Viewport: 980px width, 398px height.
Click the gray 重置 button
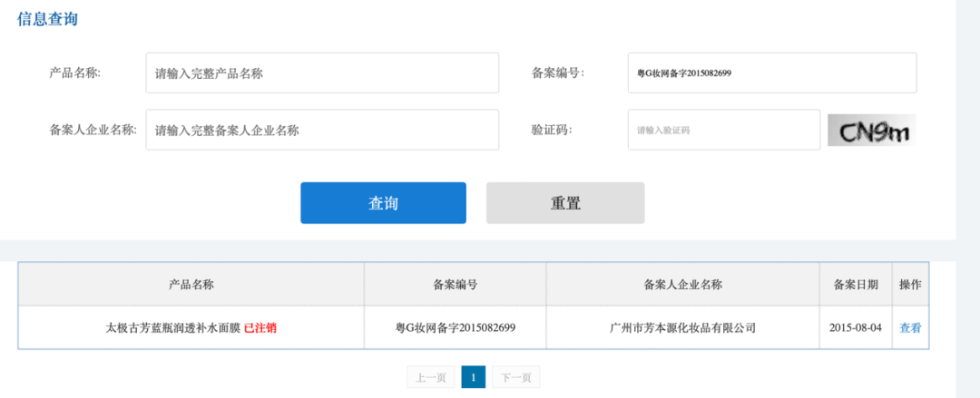pyautogui.click(x=565, y=203)
